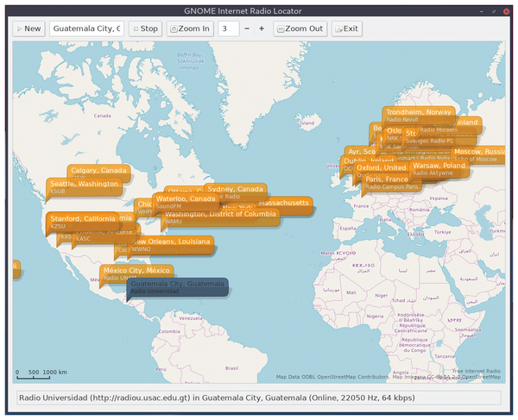Select the Oslo NRK station marker

[394, 134]
